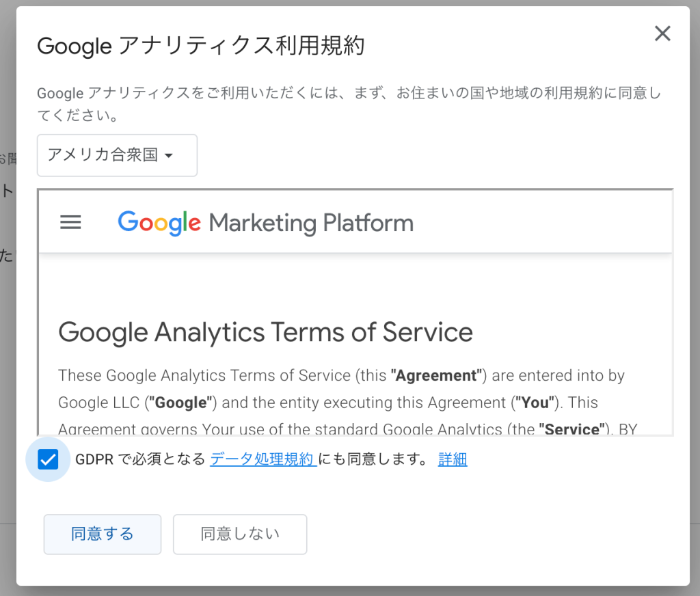
Task: Open the hamburger menu in terms frame
Action: 70,222
